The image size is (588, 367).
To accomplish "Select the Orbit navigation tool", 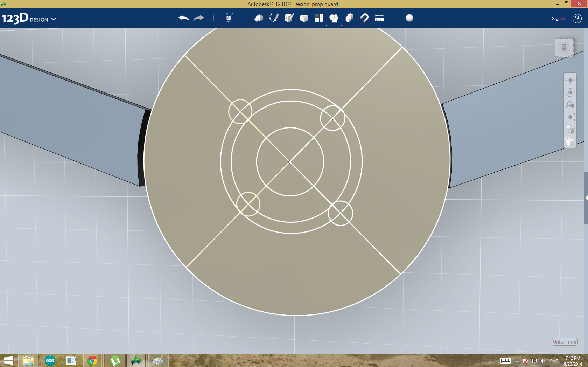I will [570, 92].
